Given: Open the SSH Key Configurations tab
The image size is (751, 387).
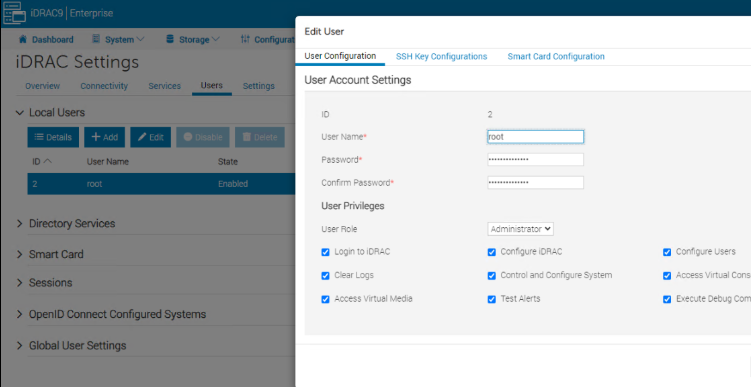Looking at the screenshot, I should pos(442,57).
